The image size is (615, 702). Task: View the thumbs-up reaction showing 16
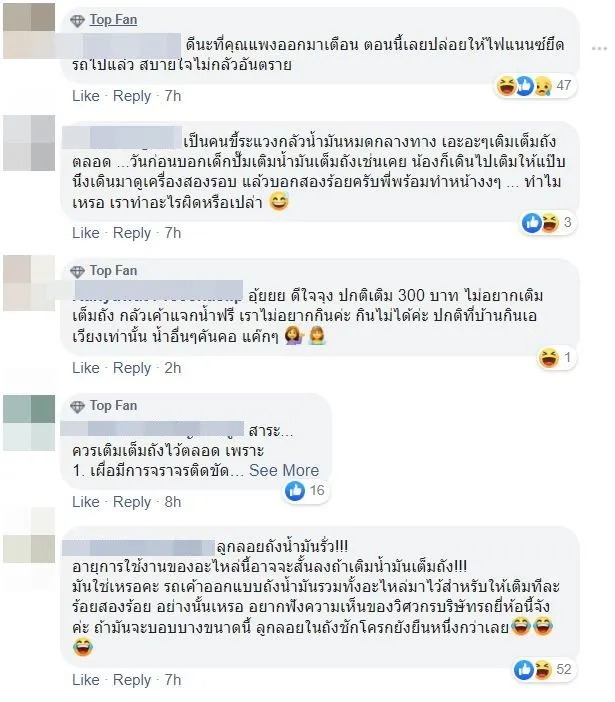pyautogui.click(x=305, y=490)
